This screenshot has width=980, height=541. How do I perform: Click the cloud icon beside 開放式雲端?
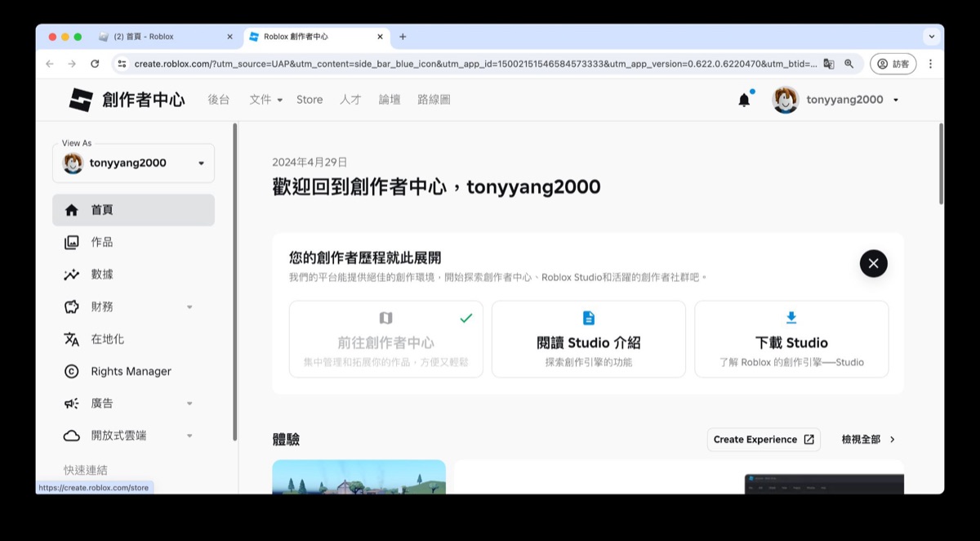[x=72, y=436]
